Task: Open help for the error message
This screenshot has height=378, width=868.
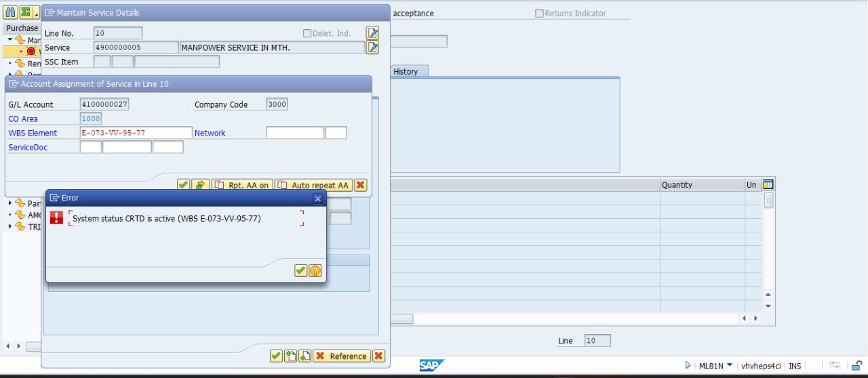Action: [315, 270]
